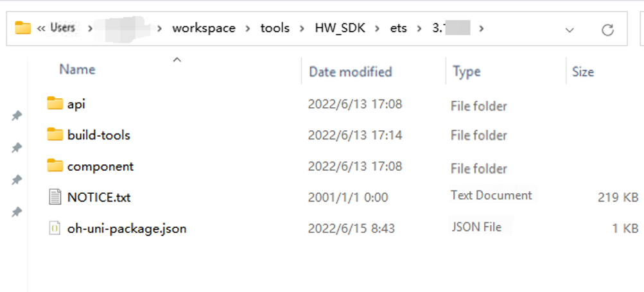Screen dimensions: 644x292
Task: Expand the chevron after the 3.x version folder
Action: click(x=482, y=28)
